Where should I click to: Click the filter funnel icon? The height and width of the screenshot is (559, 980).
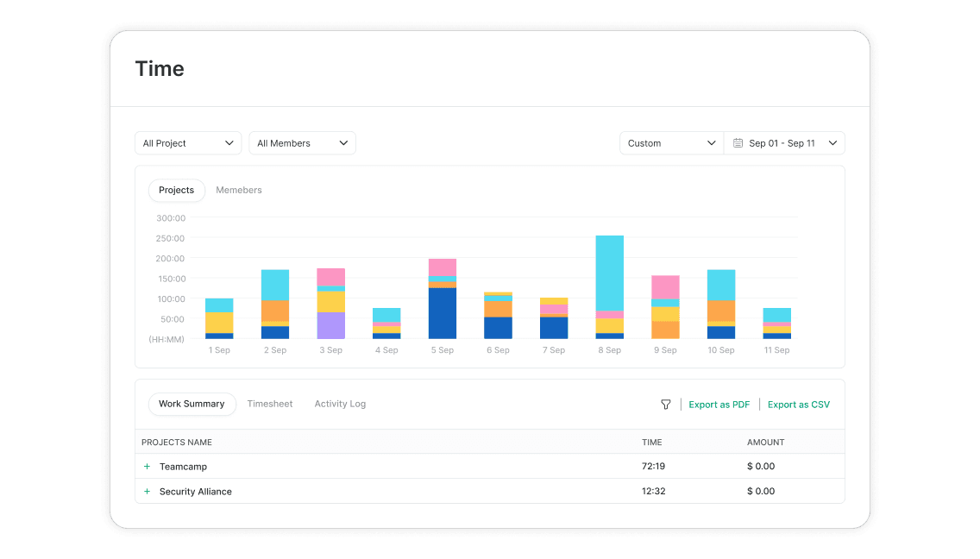(x=665, y=405)
